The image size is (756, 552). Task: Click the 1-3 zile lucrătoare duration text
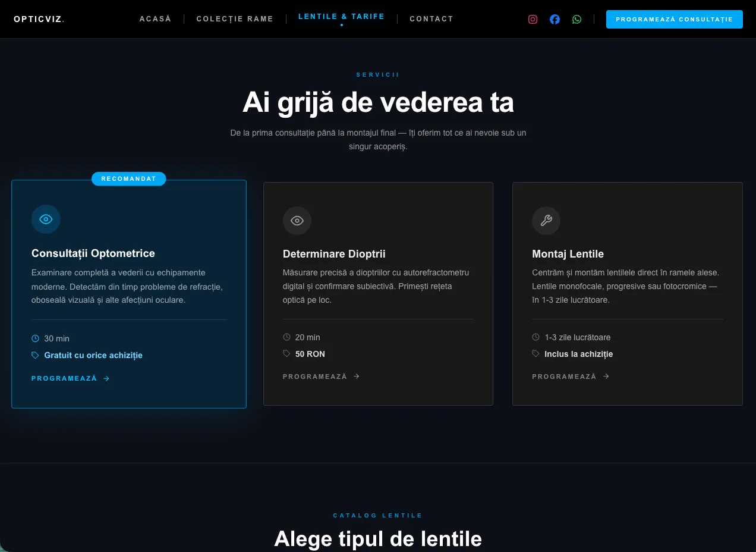[x=578, y=337]
